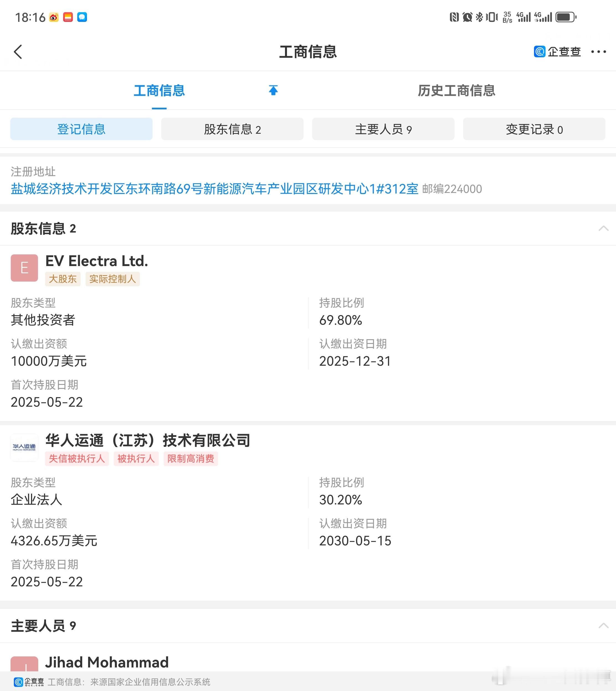Tap the alarm clock status icon
This screenshot has width=616, height=691.
(468, 17)
